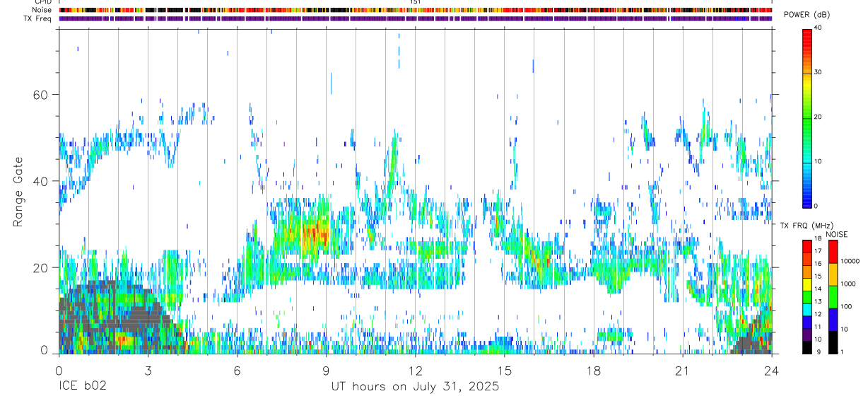This screenshot has width=868, height=401.
Task: Click x-axis tick label '9'
Action: [326, 371]
